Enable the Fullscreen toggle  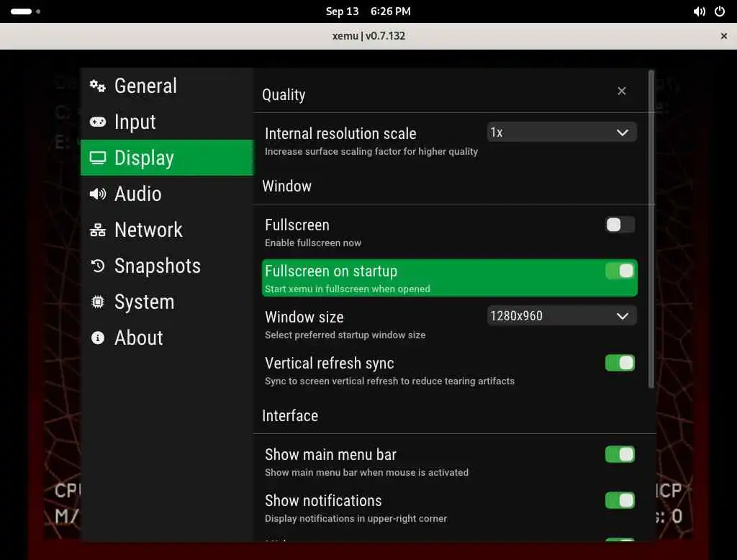(x=620, y=225)
